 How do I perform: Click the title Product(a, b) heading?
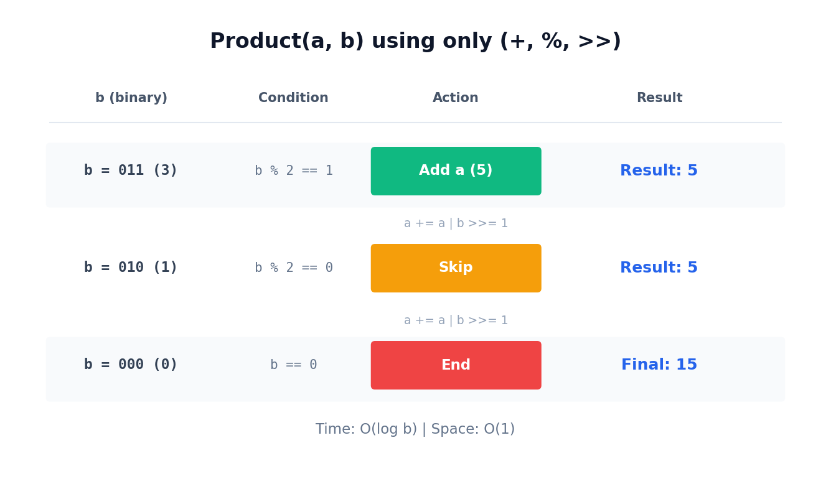pos(415,42)
